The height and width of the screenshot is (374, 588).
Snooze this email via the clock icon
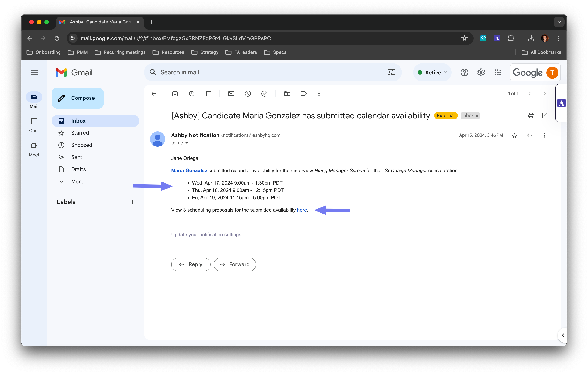point(248,94)
